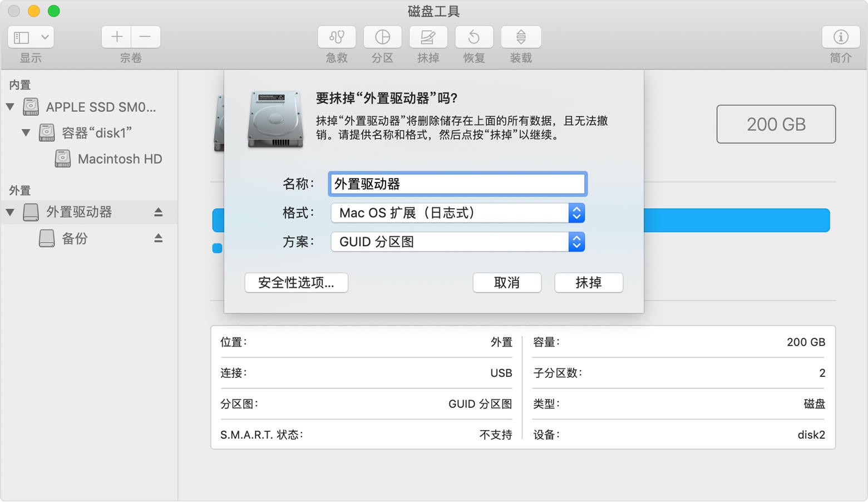Viewport: 868px width, 502px height.
Task: Click the GUID 分区图 value in info table
Action: click(x=480, y=404)
